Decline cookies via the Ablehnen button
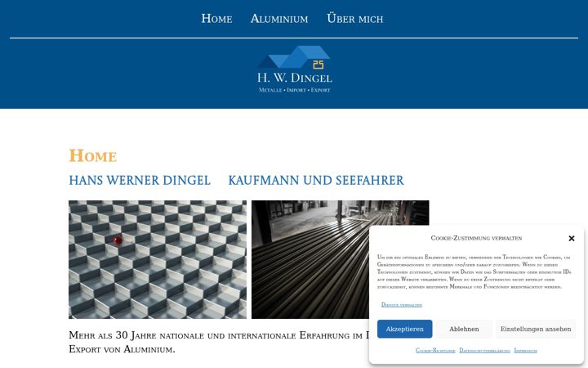Viewport: 588px width, 368px height. pos(464,329)
